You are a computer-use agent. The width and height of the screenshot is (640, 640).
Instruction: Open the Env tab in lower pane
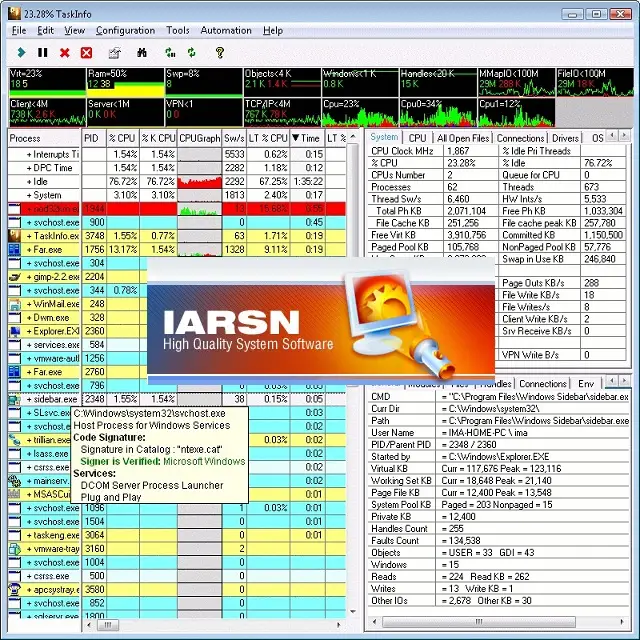click(x=586, y=384)
